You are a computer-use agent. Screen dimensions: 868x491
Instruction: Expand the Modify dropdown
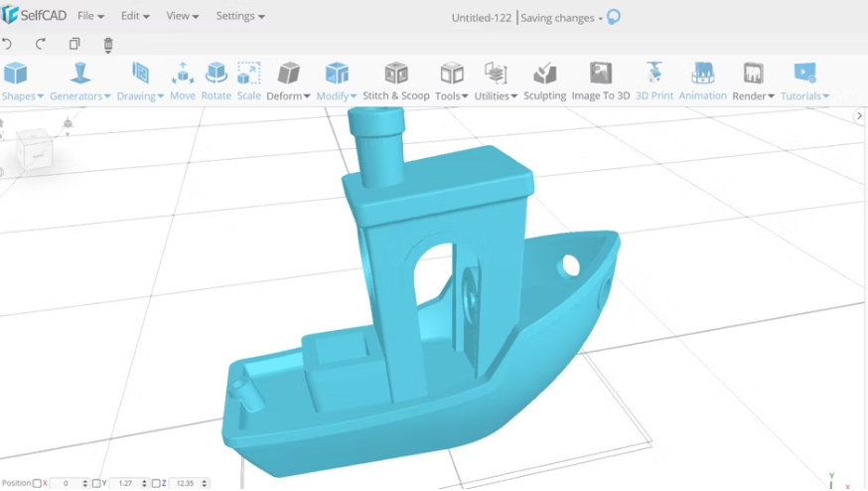[337, 82]
